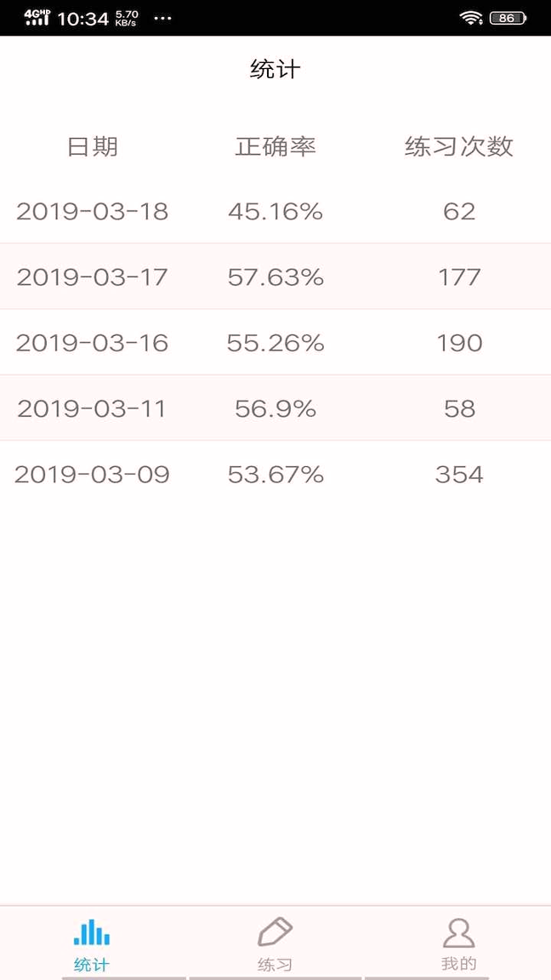Image resolution: width=551 pixels, height=980 pixels.
Task: Tap the 正确率 column header
Action: (275, 146)
